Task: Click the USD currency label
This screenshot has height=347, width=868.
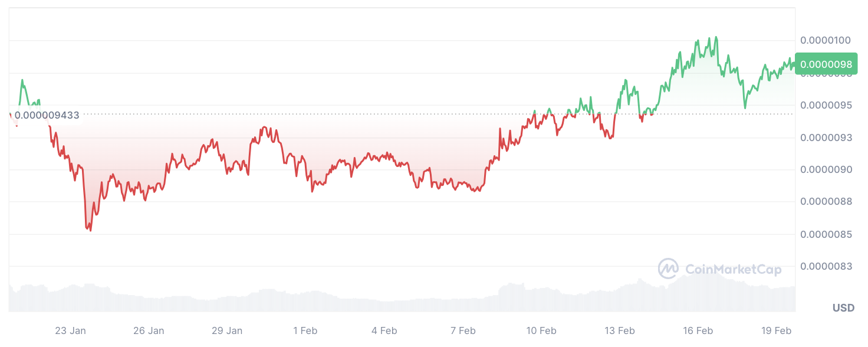Action: [843, 308]
